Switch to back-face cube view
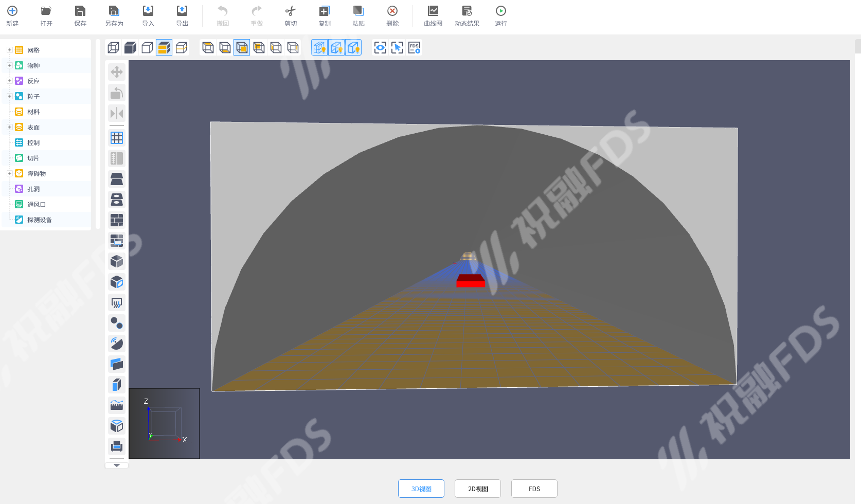Image resolution: width=861 pixels, height=504 pixels. click(x=259, y=48)
